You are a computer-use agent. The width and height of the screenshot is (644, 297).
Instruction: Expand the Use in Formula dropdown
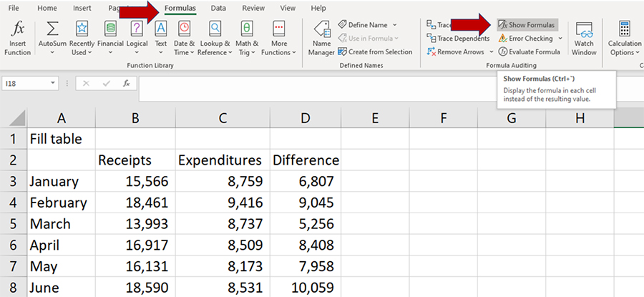tap(396, 38)
